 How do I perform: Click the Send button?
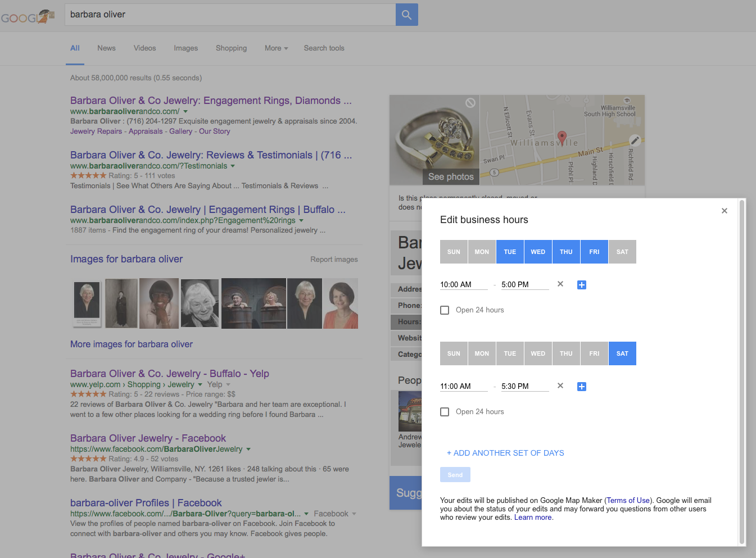click(455, 475)
